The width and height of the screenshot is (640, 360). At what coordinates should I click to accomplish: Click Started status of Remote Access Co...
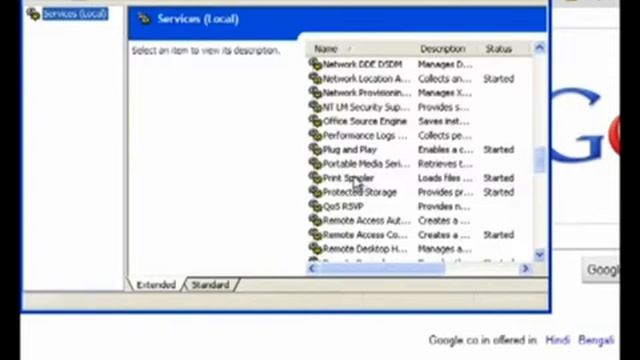498,235
